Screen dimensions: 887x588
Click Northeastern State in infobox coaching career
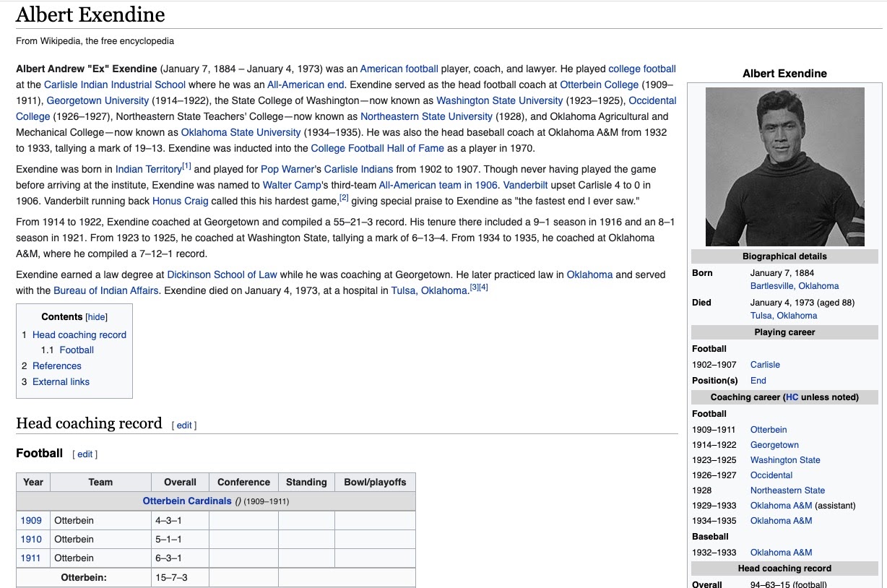[x=787, y=490]
